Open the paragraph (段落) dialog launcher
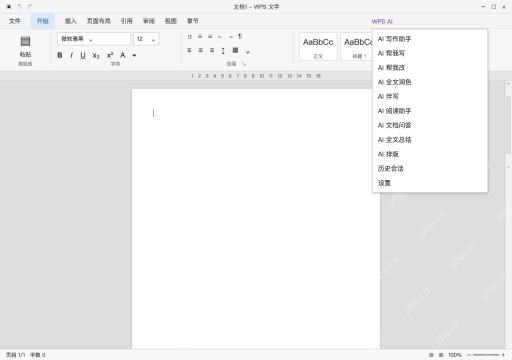 click(x=244, y=64)
